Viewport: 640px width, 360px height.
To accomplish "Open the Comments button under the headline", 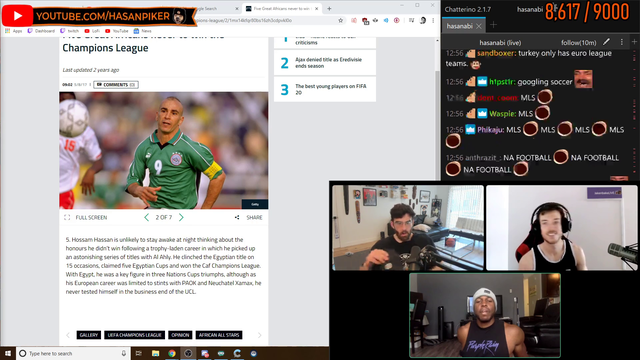I will point(116,85).
